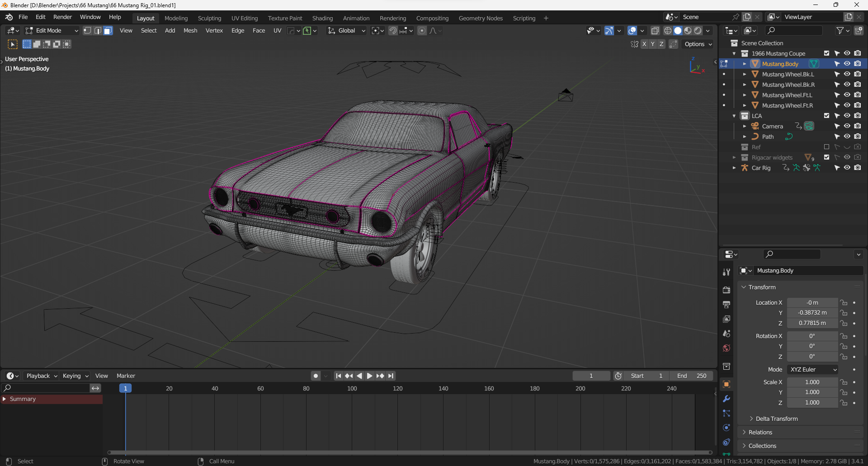Open Tool properties tab
This screenshot has height=466, width=868.
[726, 272]
